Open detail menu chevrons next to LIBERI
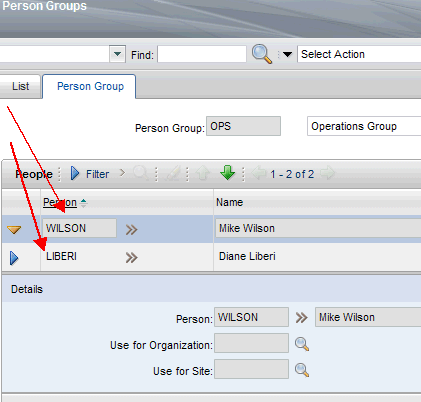 (x=131, y=257)
